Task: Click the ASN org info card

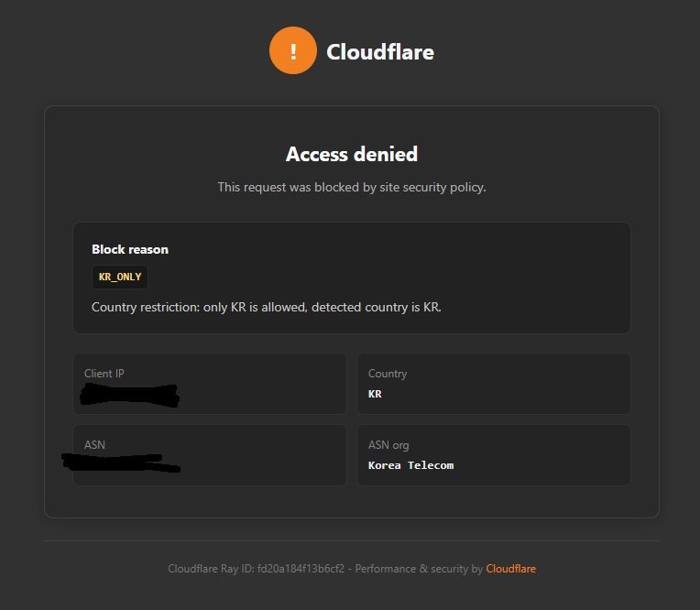Action: point(494,455)
